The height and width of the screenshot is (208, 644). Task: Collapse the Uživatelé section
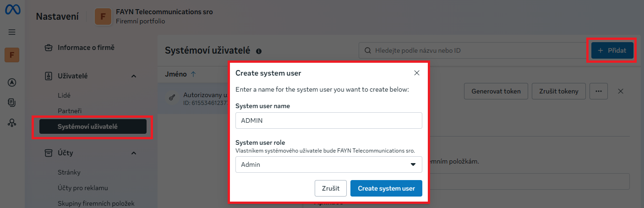[133, 76]
